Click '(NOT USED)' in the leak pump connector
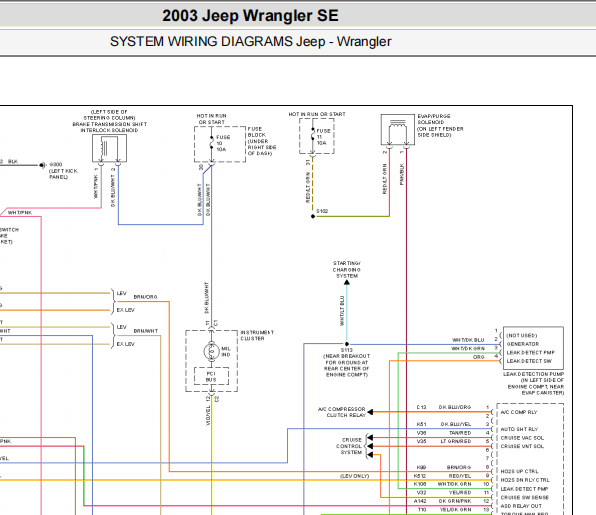This screenshot has height=515, width=596. click(522, 336)
